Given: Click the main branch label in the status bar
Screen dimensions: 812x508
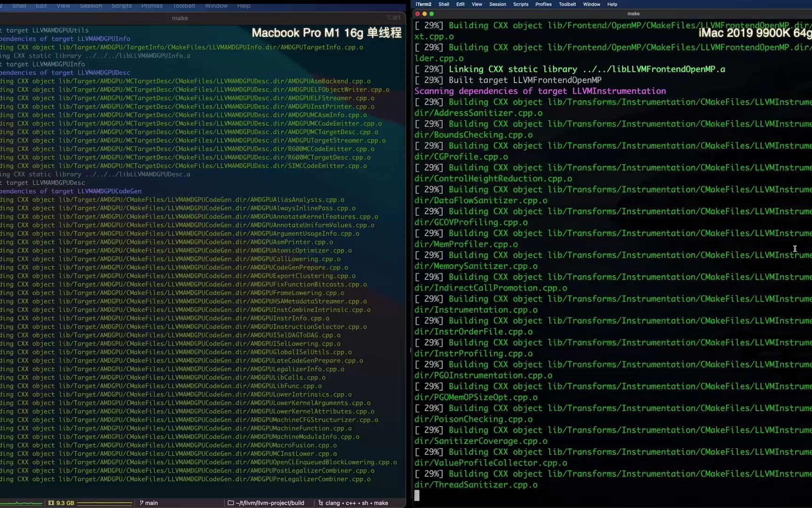Looking at the screenshot, I should coord(151,502).
